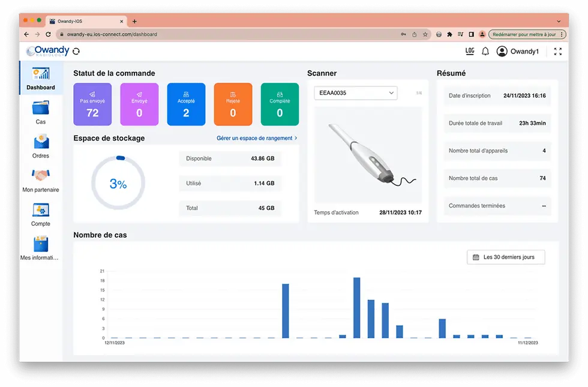Expand the EEAA0035 scanner dropdown
This screenshot has height=387, width=588.
(x=355, y=93)
